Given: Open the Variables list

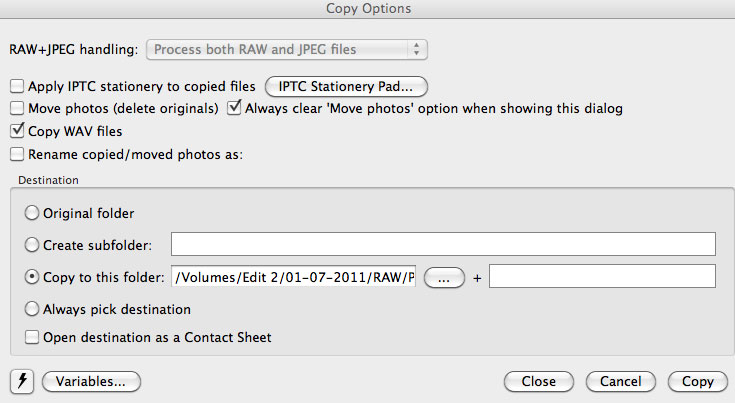Looking at the screenshot, I should pyautogui.click(x=91, y=382).
